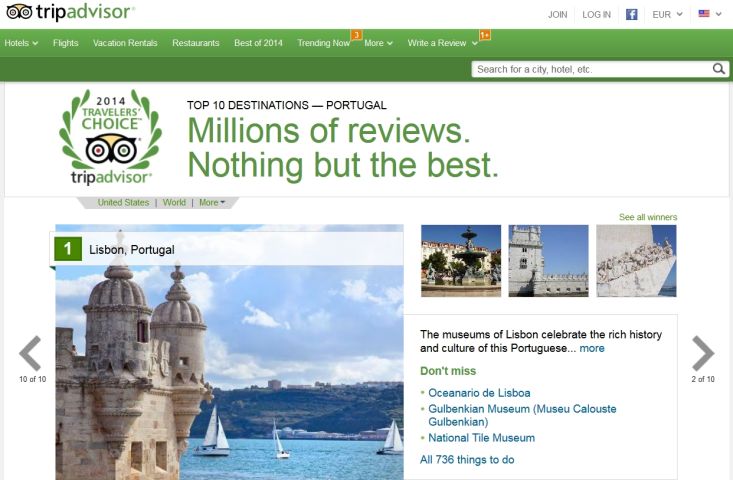Open the Hotels dropdown menu

21,43
